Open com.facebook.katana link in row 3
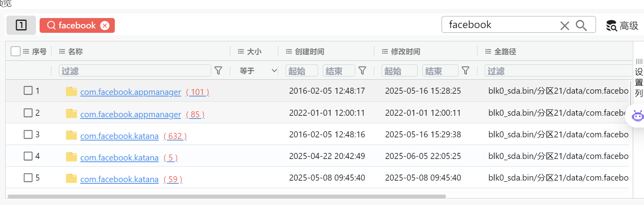Image resolution: width=644 pixels, height=205 pixels. [119, 136]
